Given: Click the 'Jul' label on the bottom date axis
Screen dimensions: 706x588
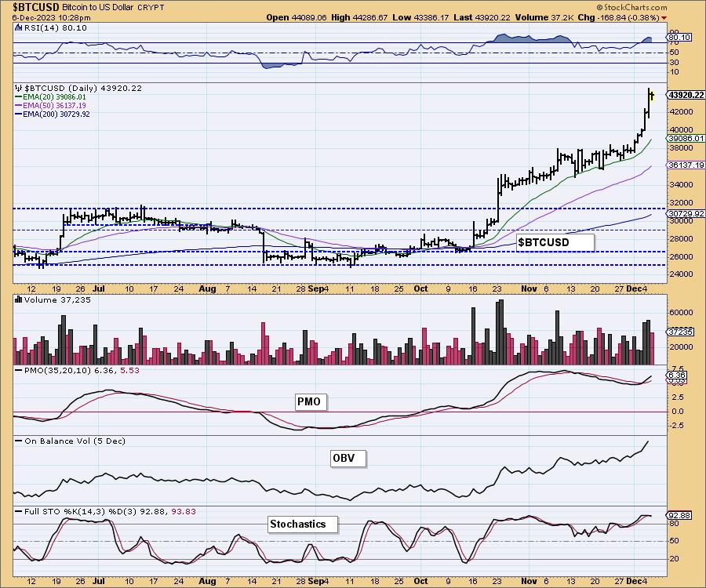Looking at the screenshot, I should click(x=98, y=581).
